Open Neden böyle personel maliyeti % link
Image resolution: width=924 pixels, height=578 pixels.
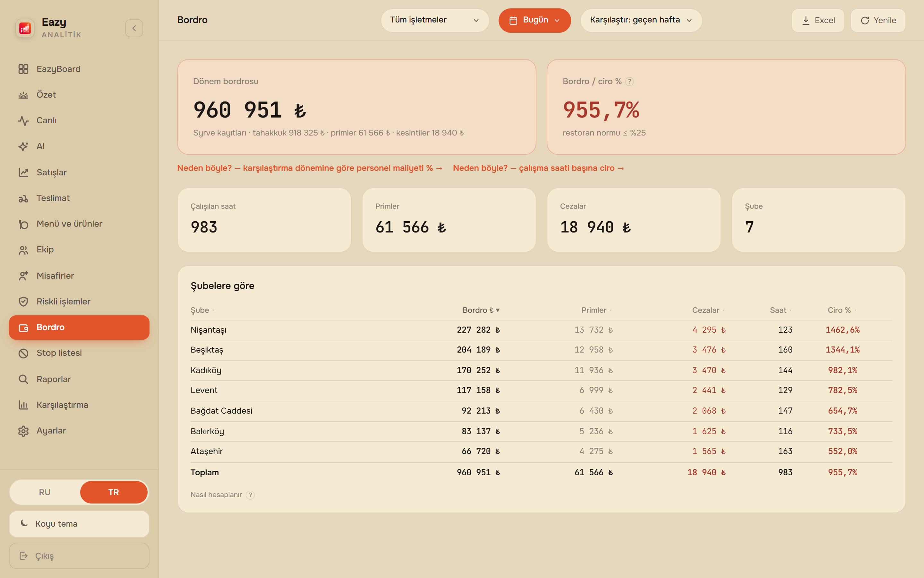[310, 168]
